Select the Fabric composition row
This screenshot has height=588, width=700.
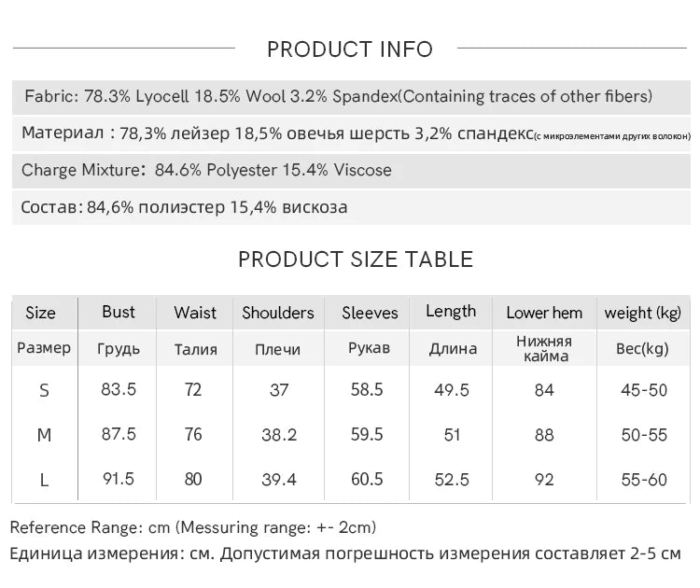(351, 97)
